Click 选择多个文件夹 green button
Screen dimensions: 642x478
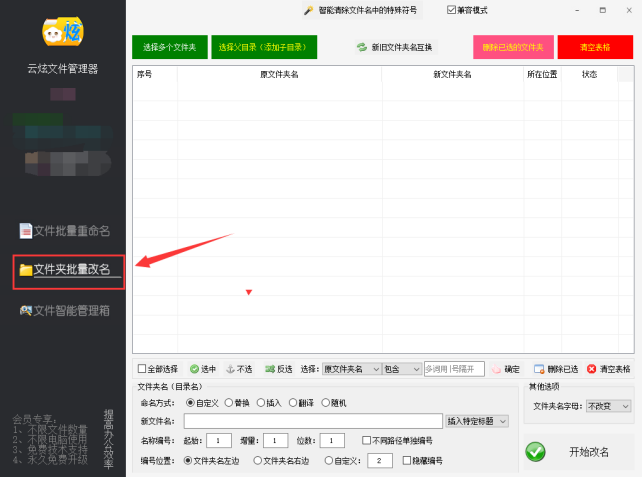coord(170,47)
